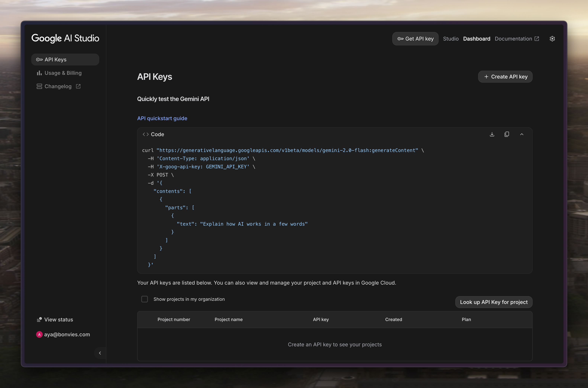Click the Documentation external link icon
The height and width of the screenshot is (388, 588).
[537, 39]
